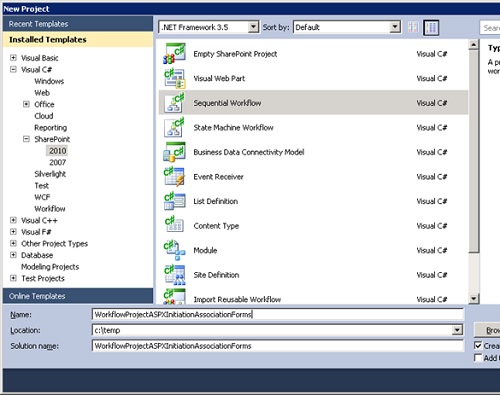Open the Sort by Default dropdown
Viewport: 500px width, 395px height.
point(395,27)
